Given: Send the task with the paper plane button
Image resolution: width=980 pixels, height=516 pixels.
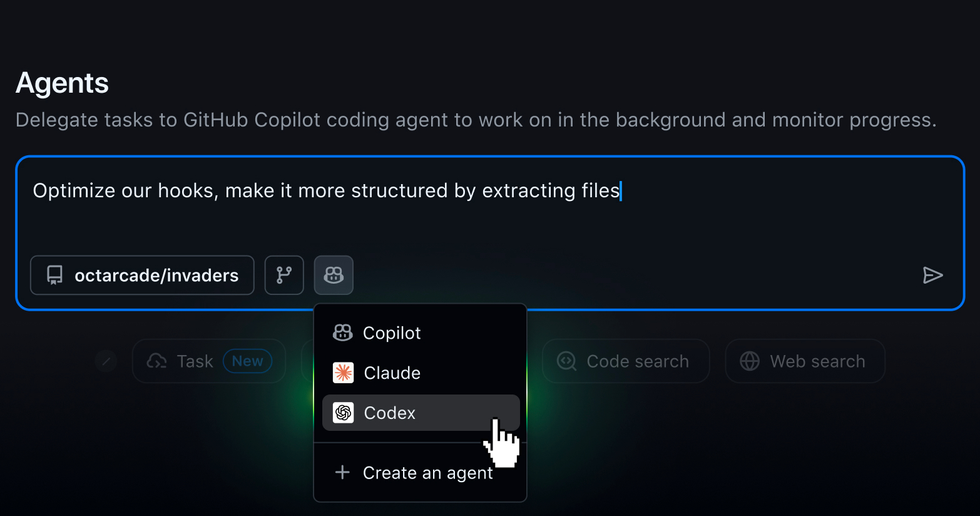Looking at the screenshot, I should pyautogui.click(x=934, y=275).
